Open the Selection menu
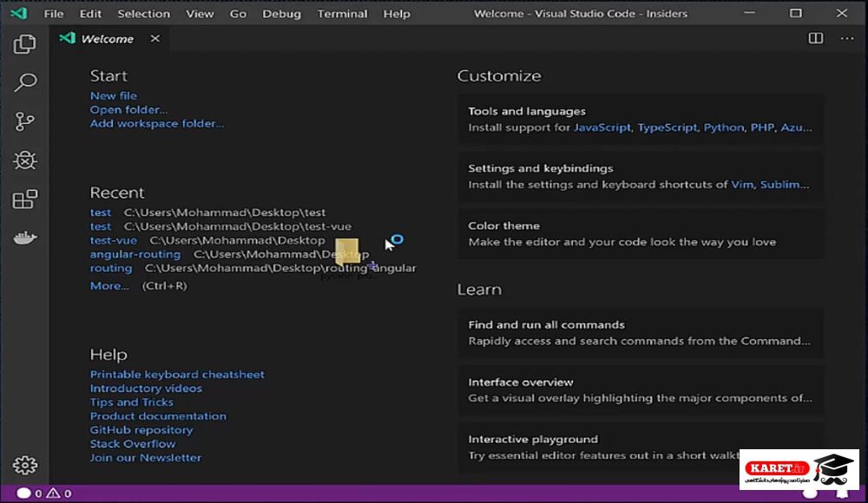868x503 pixels. 144,14
